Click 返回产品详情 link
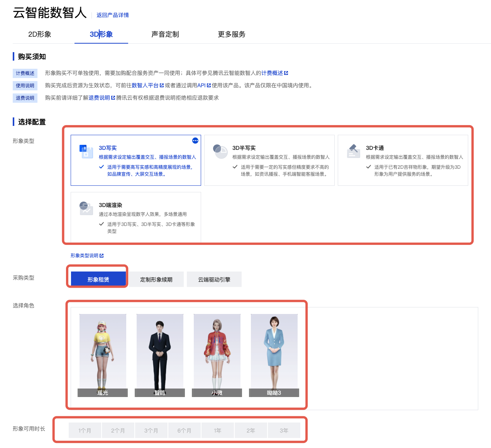 pos(113,15)
